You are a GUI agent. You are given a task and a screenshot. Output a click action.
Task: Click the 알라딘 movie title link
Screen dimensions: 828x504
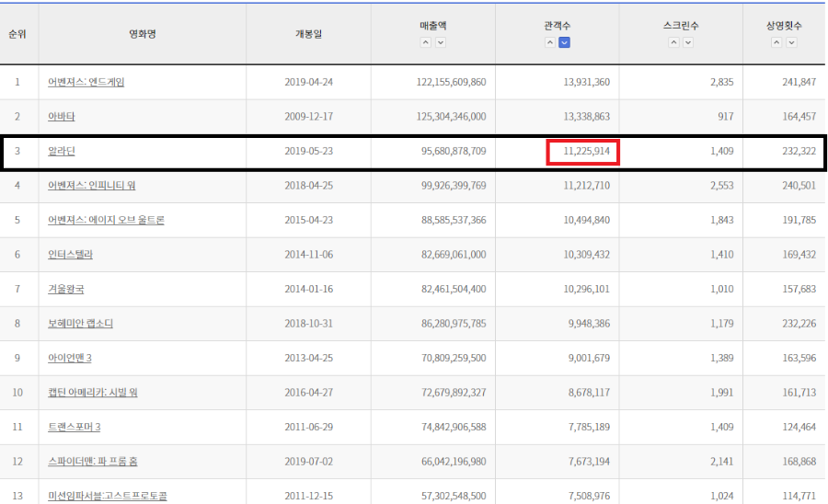tap(61, 151)
